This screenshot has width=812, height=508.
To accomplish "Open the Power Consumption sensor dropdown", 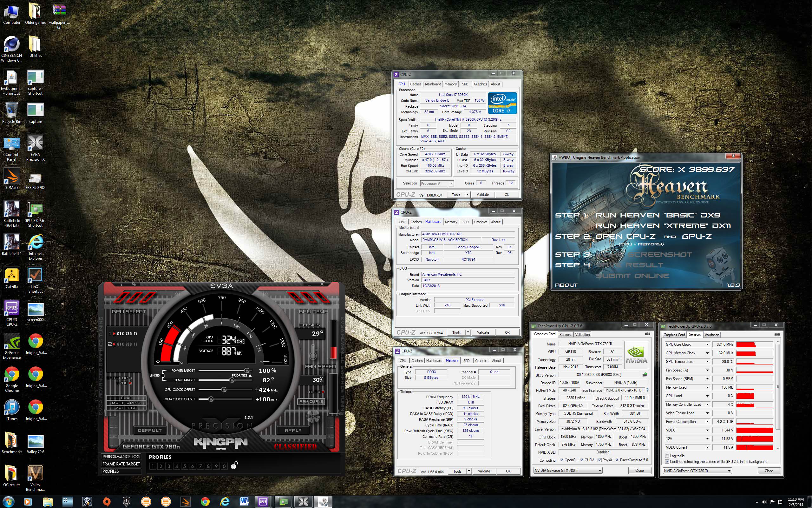I will (x=707, y=422).
